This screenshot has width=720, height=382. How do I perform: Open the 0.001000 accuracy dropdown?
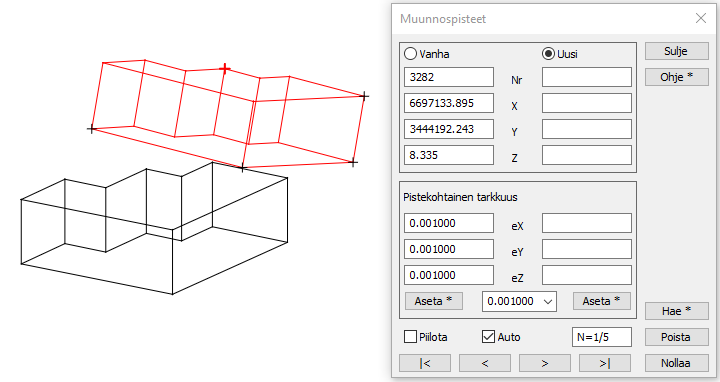pos(519,301)
